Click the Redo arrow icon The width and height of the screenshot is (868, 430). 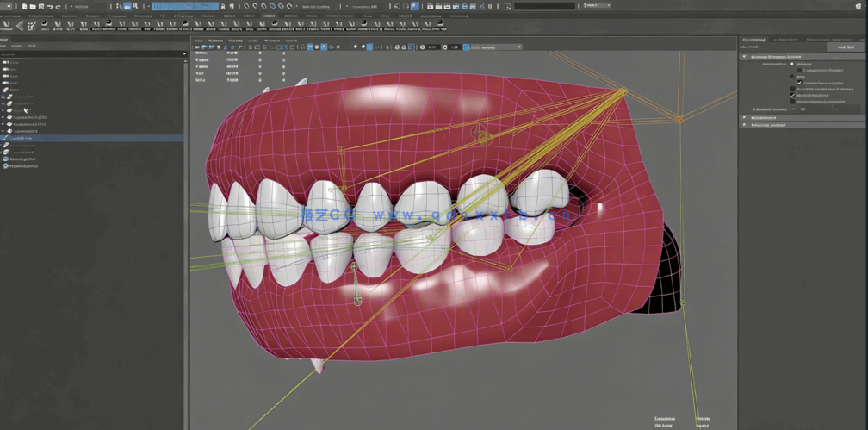tap(59, 6)
